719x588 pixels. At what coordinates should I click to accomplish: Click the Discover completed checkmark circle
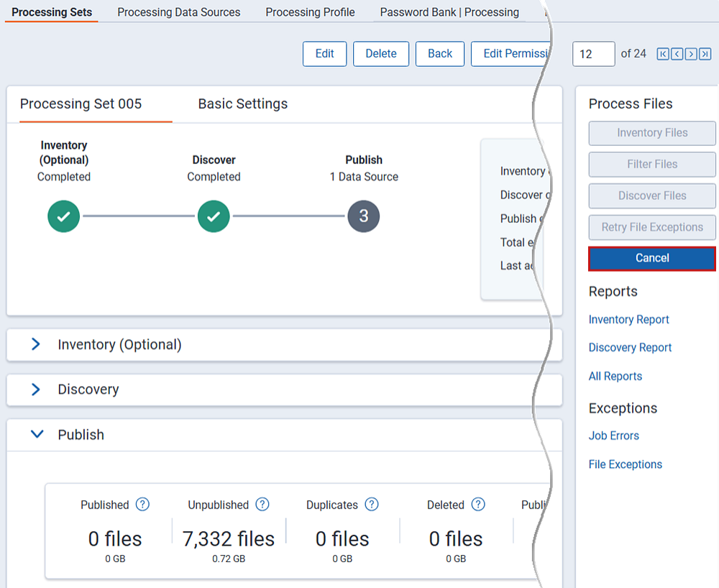coord(214,216)
